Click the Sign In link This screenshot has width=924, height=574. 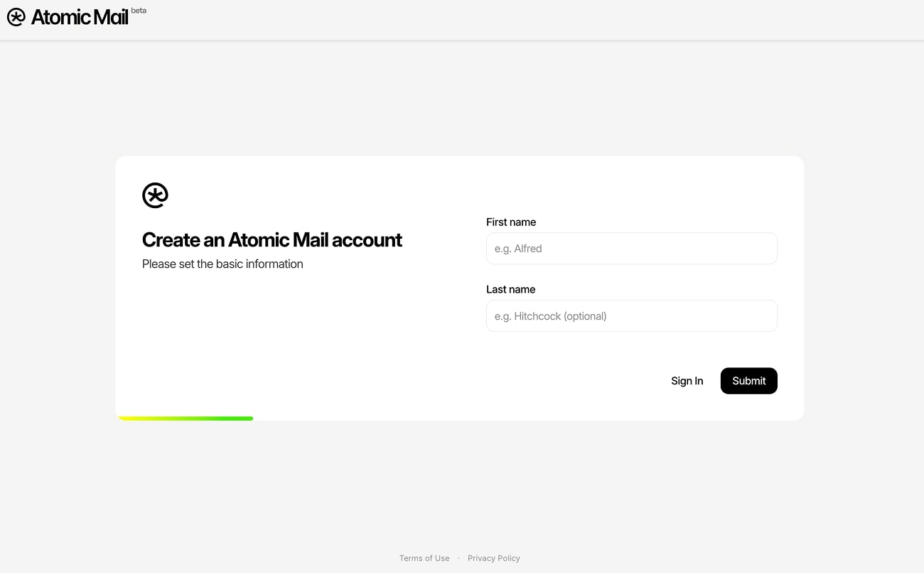coord(687,381)
